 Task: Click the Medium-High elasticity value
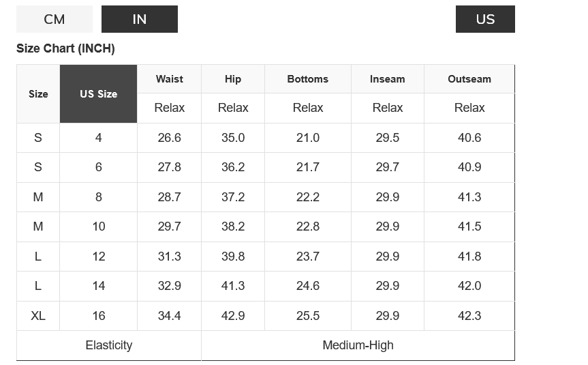[358, 345]
